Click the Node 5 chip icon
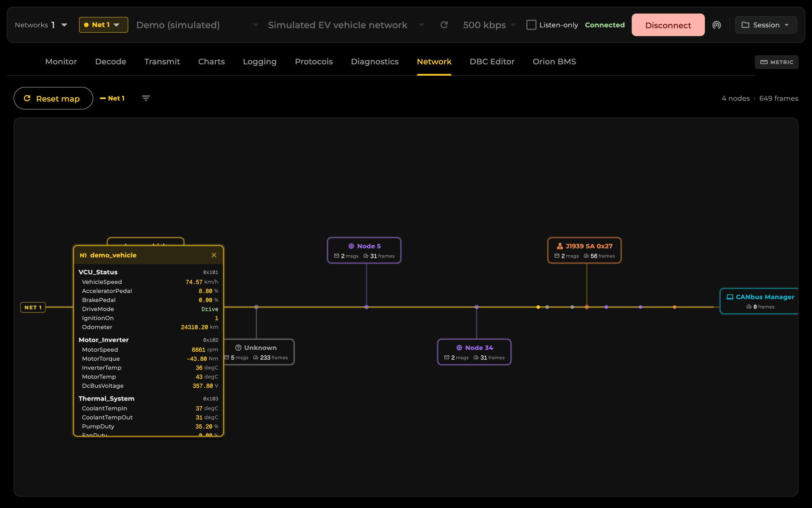The width and height of the screenshot is (812, 508). coord(351,246)
